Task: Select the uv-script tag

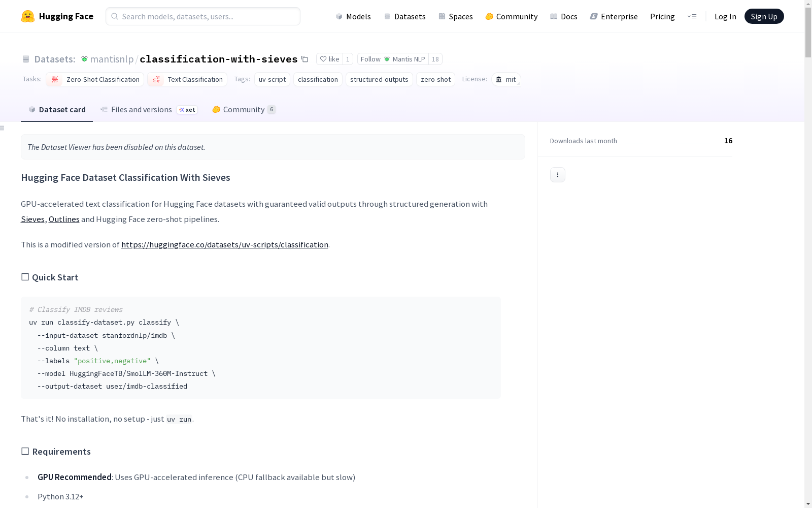Action: point(272,79)
